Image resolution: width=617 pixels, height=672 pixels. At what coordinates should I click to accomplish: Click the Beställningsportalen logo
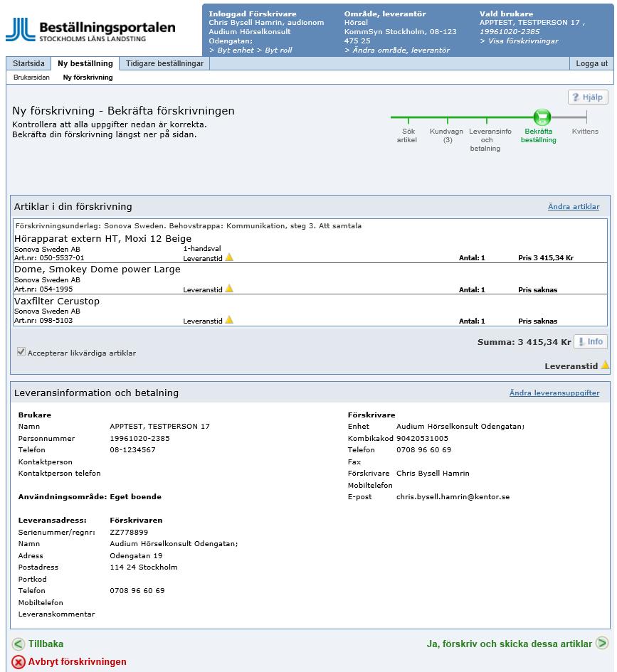90,30
